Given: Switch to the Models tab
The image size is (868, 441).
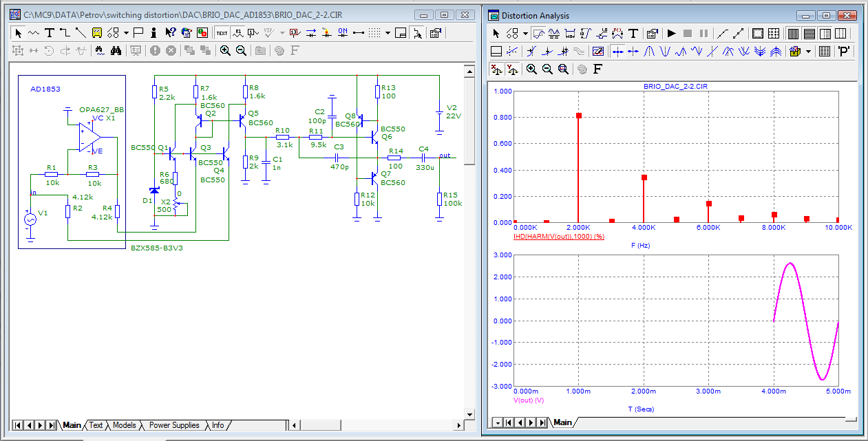Looking at the screenshot, I should [x=124, y=425].
